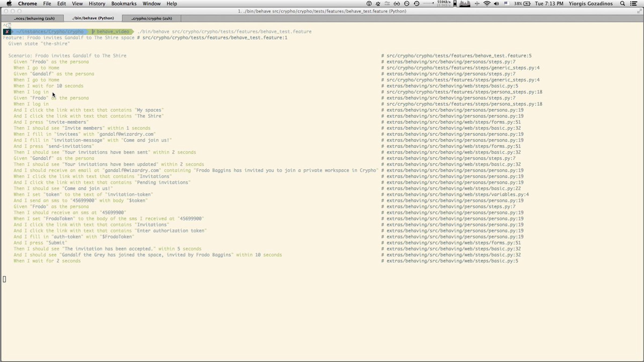Switch to the crypho/crypho (zsh) tab
Viewport: 644px width, 362px height.
(x=152, y=18)
